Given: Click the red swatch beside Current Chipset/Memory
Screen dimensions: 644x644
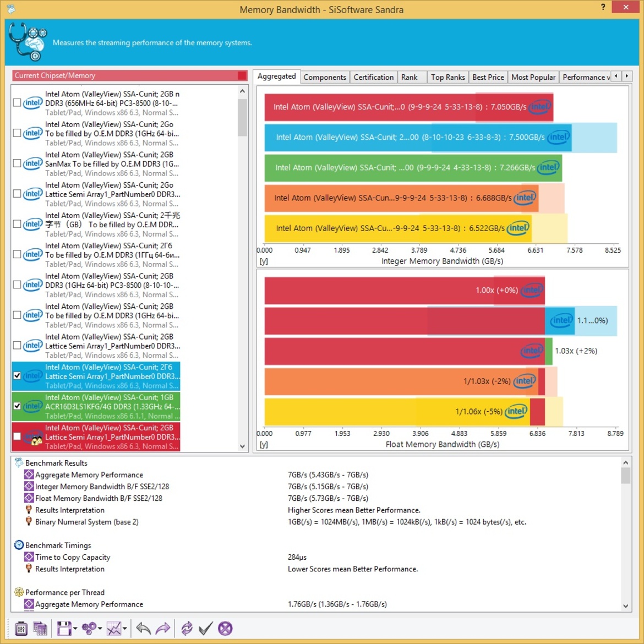Looking at the screenshot, I should pyautogui.click(x=242, y=75).
